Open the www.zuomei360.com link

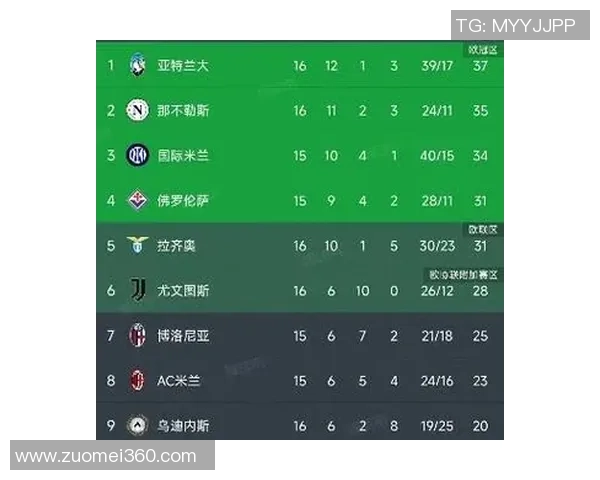(107, 456)
